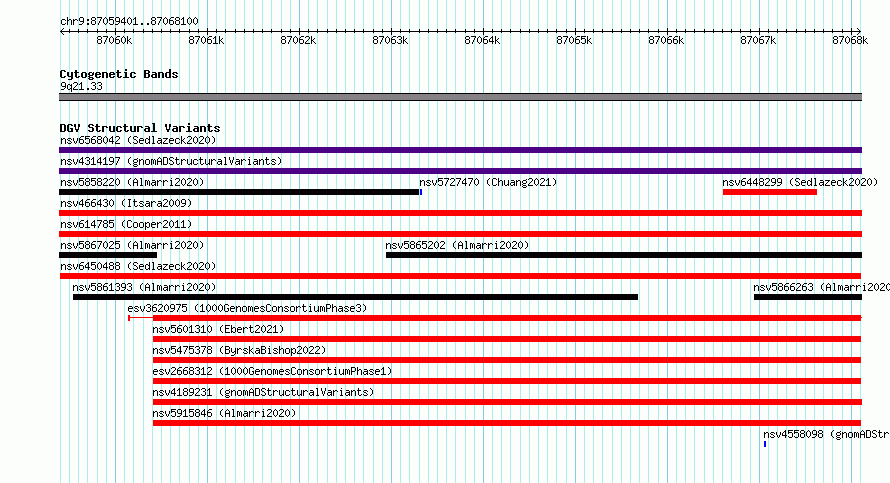Select the red nsv5601310 variant bar
890x483 pixels.
[x=507, y=339]
